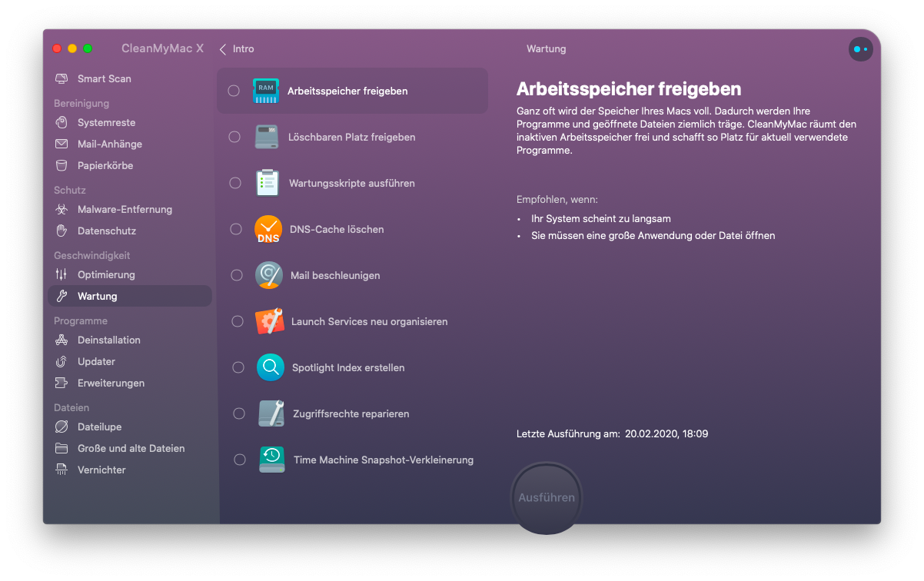Select the Löschbaren Platz freigeben radio button
The height and width of the screenshot is (581, 924).
pyautogui.click(x=235, y=137)
